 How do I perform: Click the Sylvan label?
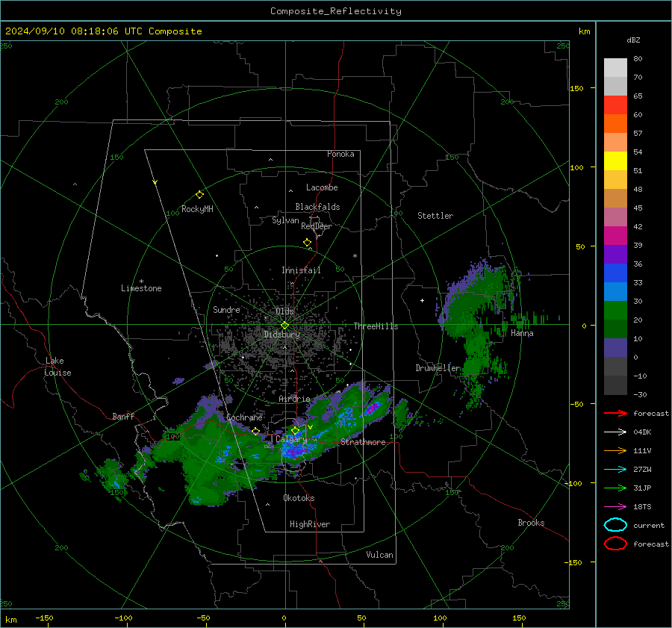(285, 220)
